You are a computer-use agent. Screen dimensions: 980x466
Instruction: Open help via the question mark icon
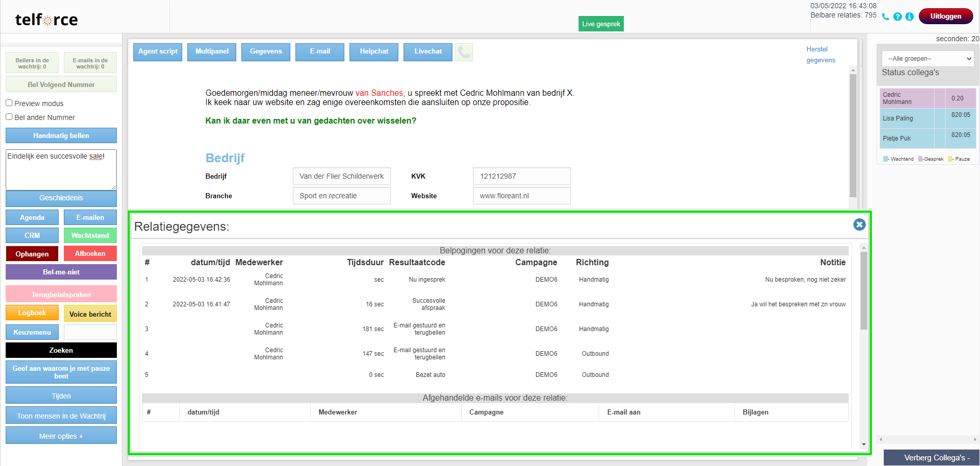[x=898, y=16]
